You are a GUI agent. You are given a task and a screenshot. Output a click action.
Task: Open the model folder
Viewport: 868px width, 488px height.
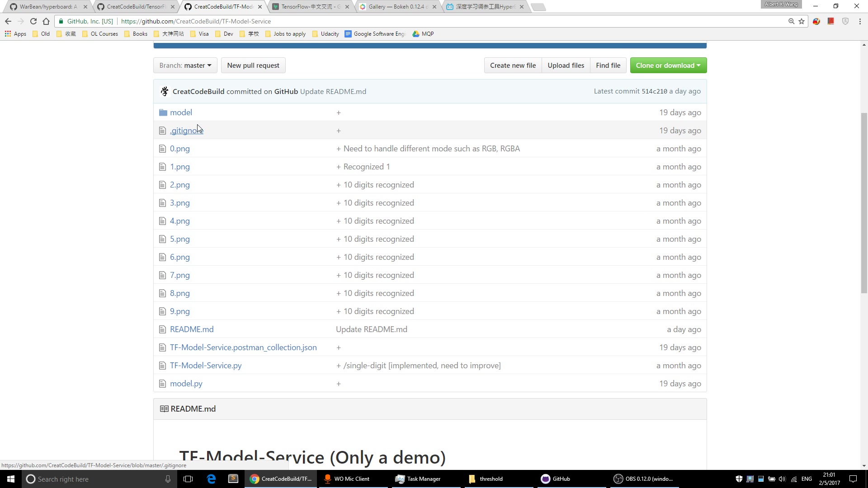tap(180, 112)
